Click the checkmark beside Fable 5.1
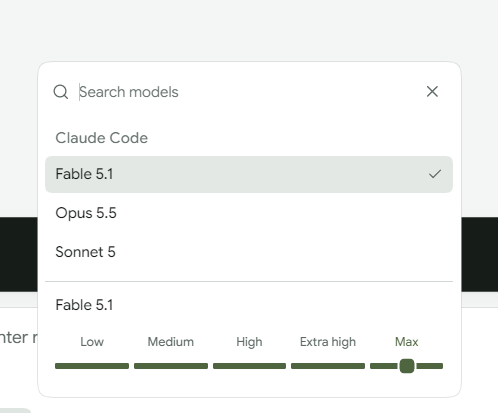The height and width of the screenshot is (413, 498). [x=435, y=174]
